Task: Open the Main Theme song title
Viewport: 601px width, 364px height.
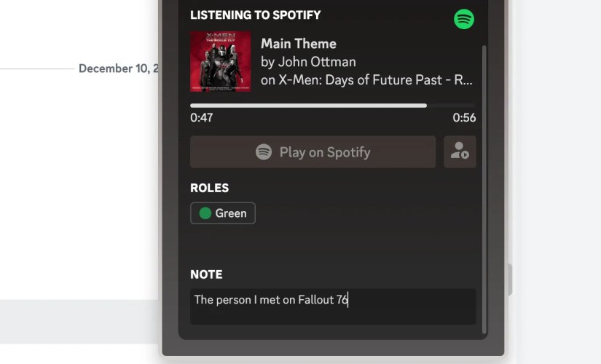Action: point(299,44)
